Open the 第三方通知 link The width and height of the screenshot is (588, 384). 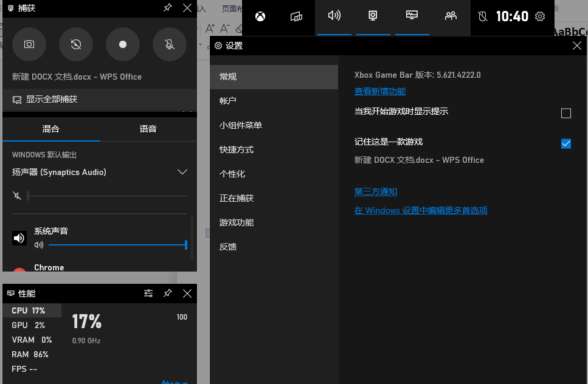tap(376, 192)
